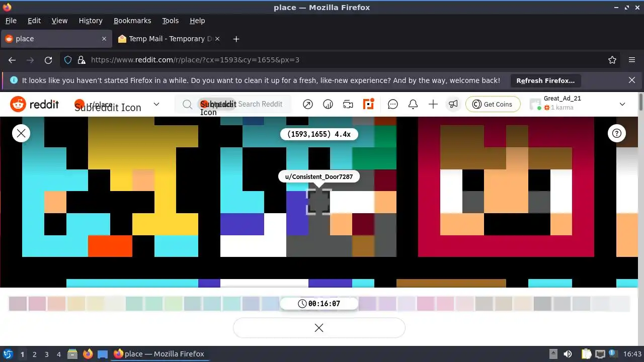Open the file manager from the taskbar
Screen dimensions: 644x362
point(71,354)
